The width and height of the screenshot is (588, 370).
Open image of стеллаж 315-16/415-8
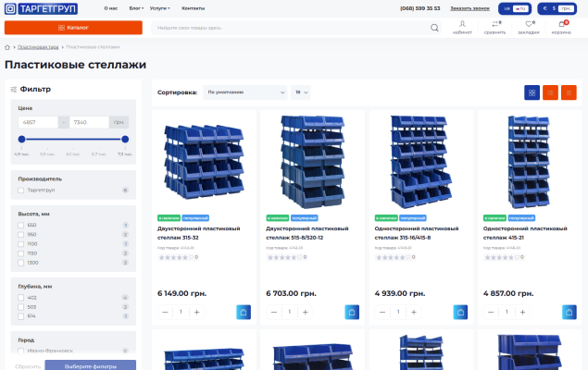coord(420,162)
